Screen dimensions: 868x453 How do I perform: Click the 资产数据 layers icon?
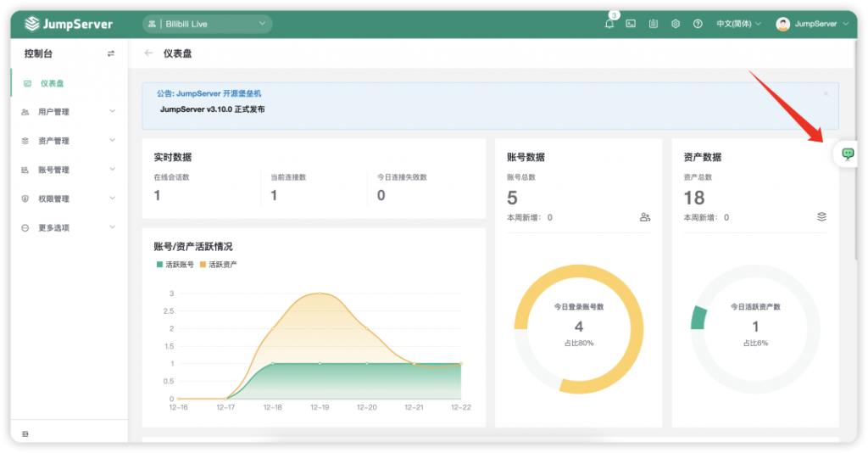click(x=821, y=216)
